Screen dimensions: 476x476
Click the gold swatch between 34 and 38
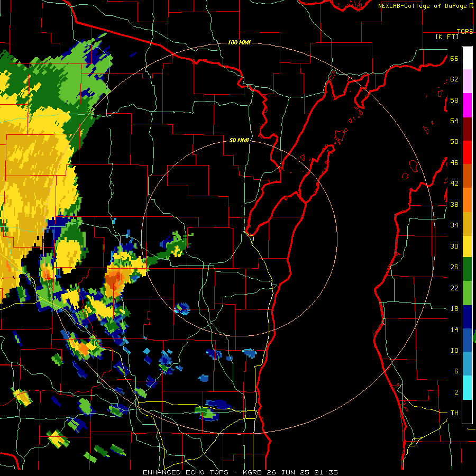467,224
